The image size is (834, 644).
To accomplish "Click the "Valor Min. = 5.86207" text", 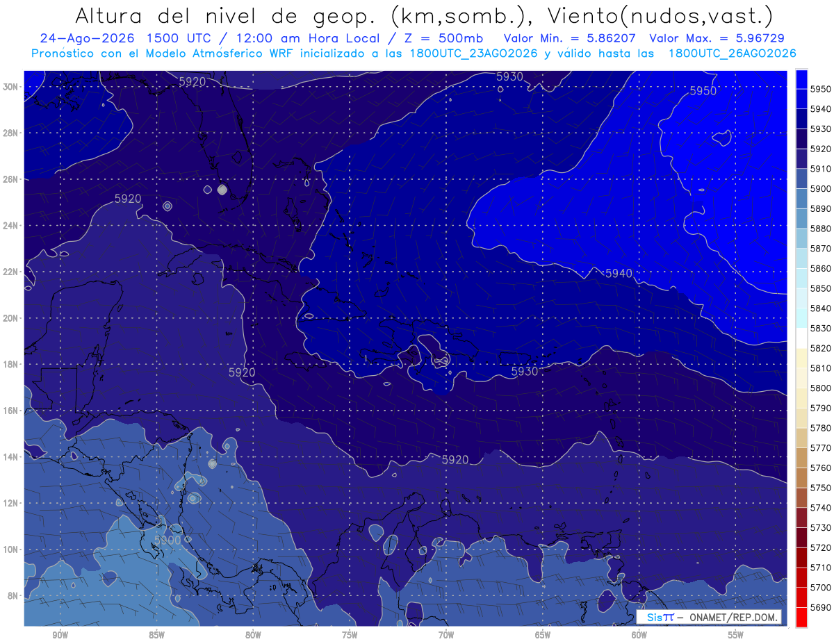I will (569, 39).
